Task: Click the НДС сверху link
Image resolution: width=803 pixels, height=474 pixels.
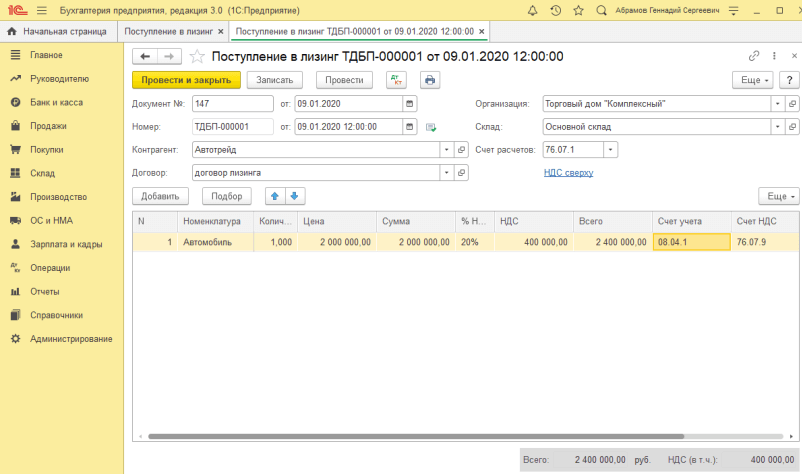Action: tap(568, 172)
